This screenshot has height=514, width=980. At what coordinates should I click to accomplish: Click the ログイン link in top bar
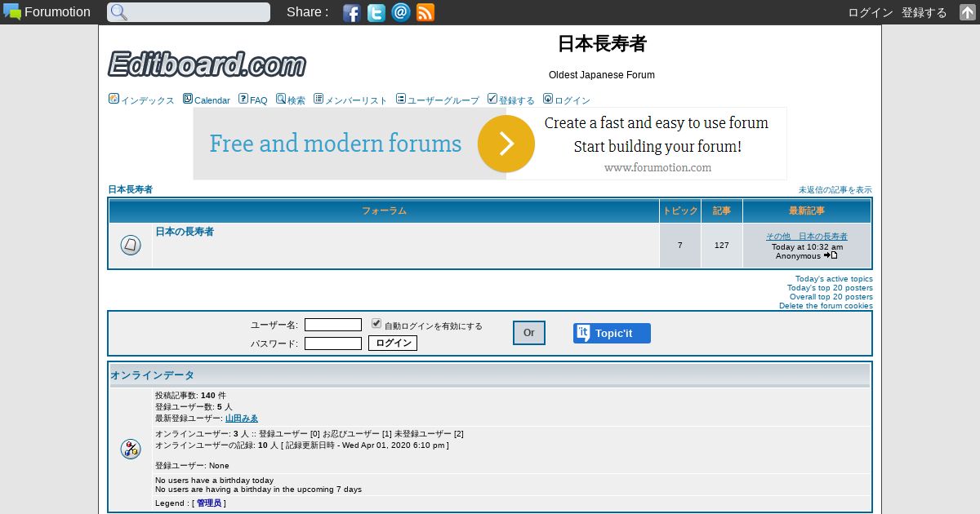tap(871, 12)
